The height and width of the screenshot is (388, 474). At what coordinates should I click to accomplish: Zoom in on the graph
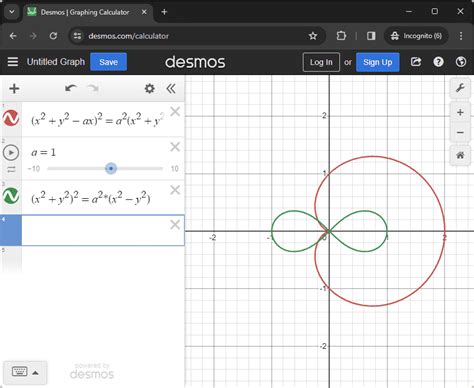coord(460,112)
